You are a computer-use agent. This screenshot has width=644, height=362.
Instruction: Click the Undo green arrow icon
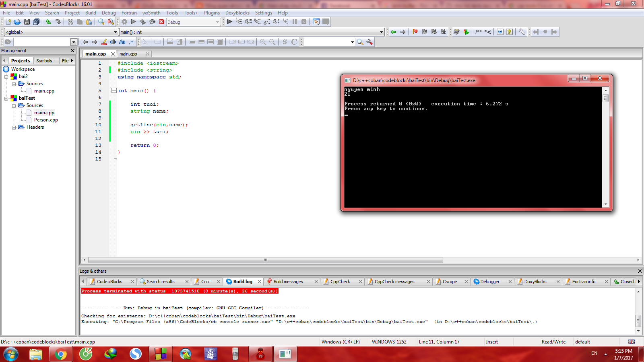(48, 22)
